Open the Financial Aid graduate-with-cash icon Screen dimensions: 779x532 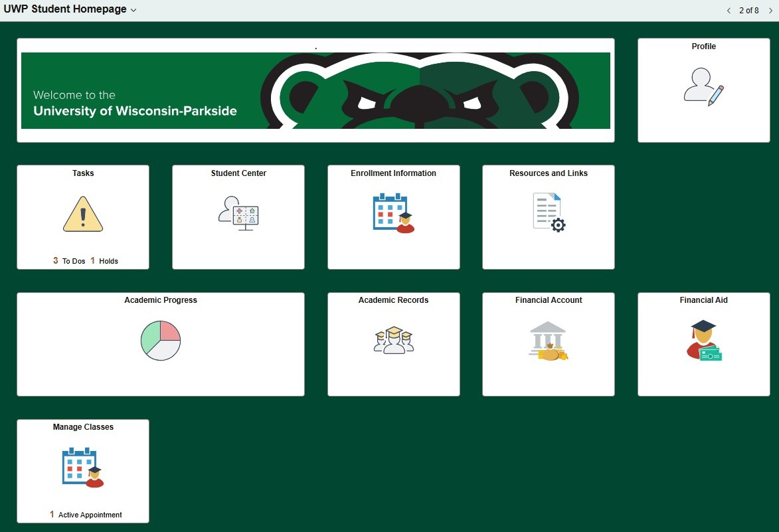703,340
